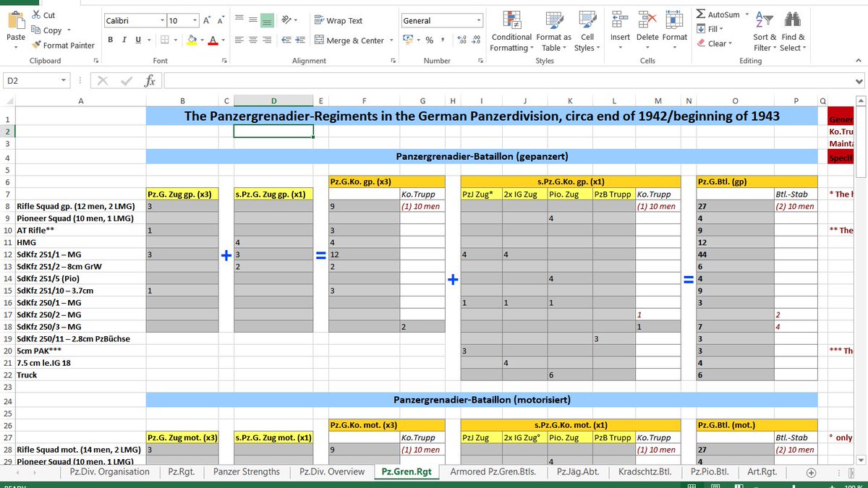Switch to the Pz.Div. Organisation sheet
The image size is (868, 488).
[x=109, y=472]
